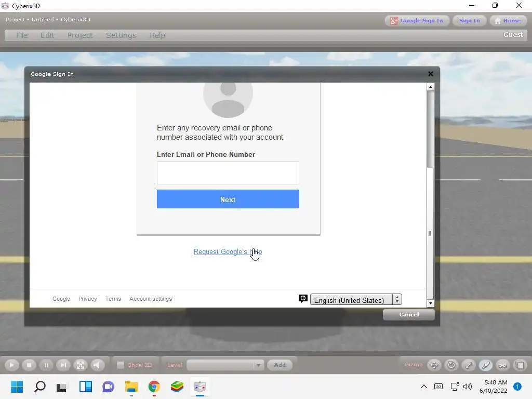The image size is (532, 399).
Task: Open the volume tray icon
Action: [x=468, y=387]
